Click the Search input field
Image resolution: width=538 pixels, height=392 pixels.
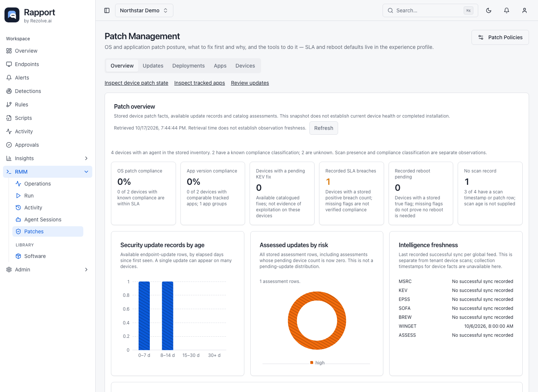pos(430,10)
